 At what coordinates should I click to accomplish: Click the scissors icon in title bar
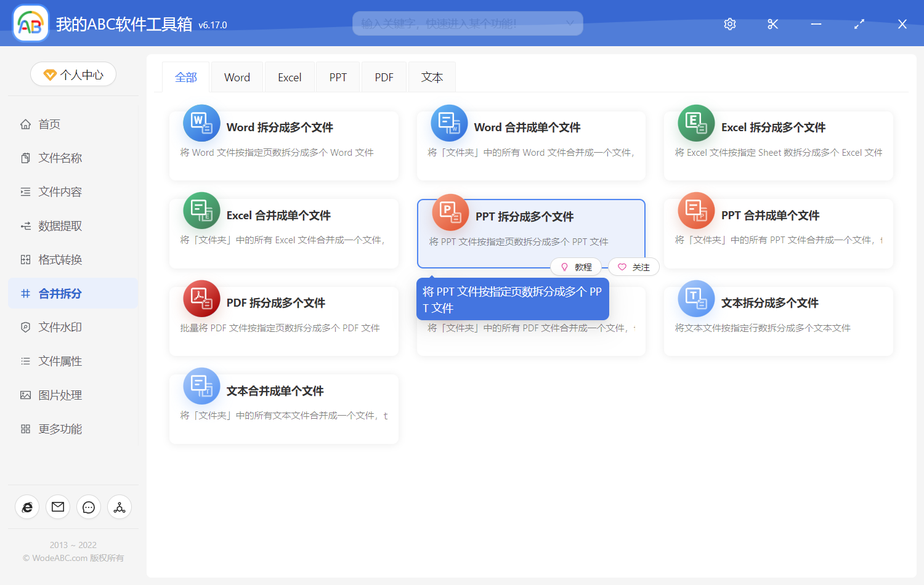pyautogui.click(x=772, y=24)
